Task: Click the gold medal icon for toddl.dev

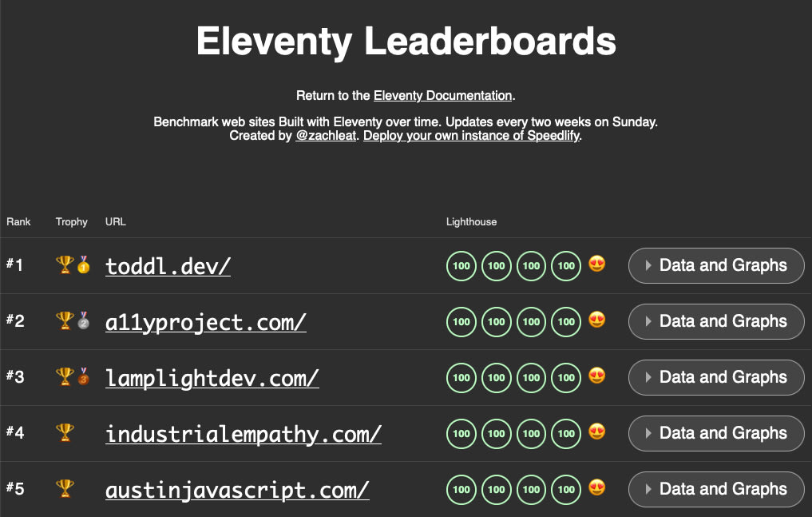Action: point(83,264)
